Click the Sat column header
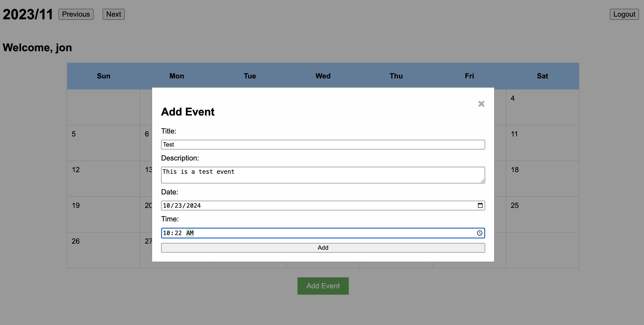Image resolution: width=644 pixels, height=325 pixels. (x=543, y=76)
